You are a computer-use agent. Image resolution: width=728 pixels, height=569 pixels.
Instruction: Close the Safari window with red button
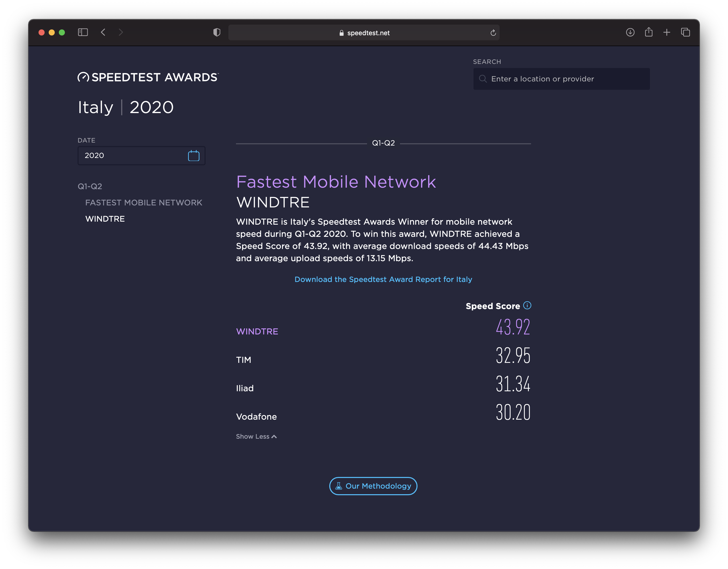pyautogui.click(x=42, y=32)
